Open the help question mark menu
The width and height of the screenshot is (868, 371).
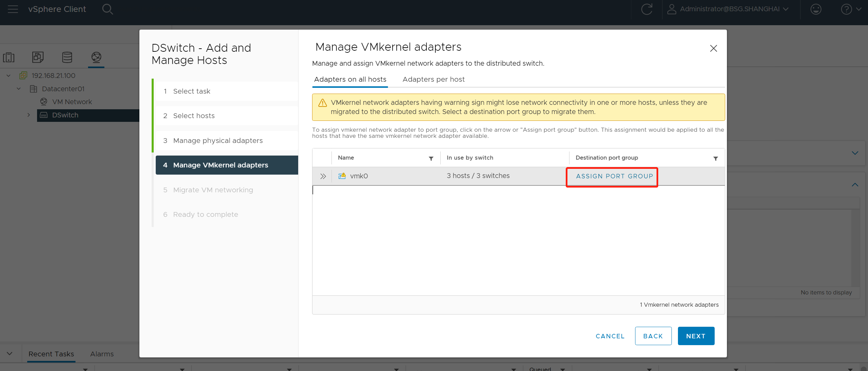(846, 9)
